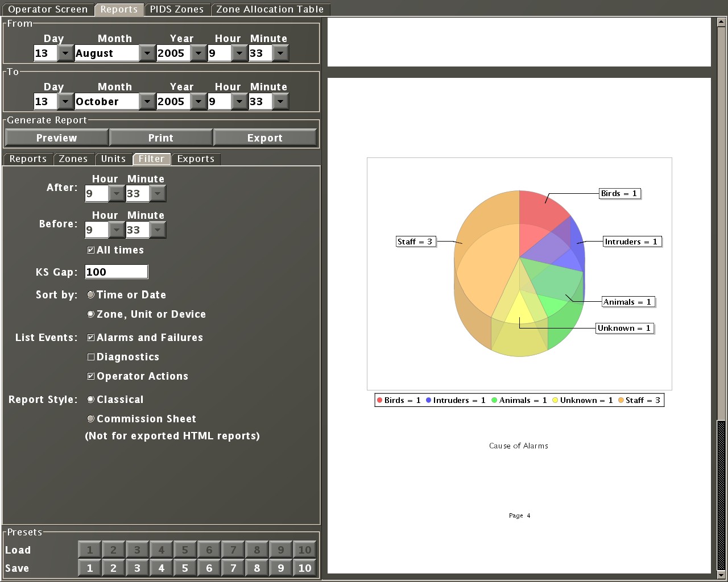Save to preset 2
Image resolution: width=728 pixels, height=582 pixels.
coord(114,568)
